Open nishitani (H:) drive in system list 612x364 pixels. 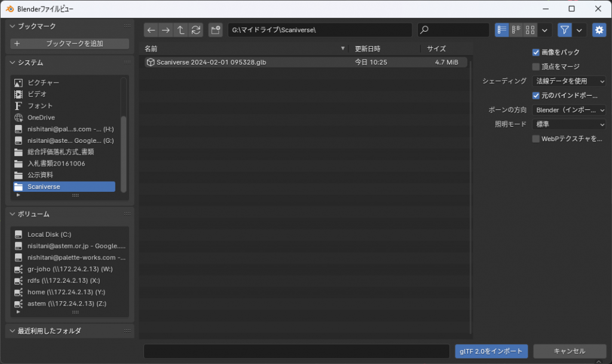point(65,129)
